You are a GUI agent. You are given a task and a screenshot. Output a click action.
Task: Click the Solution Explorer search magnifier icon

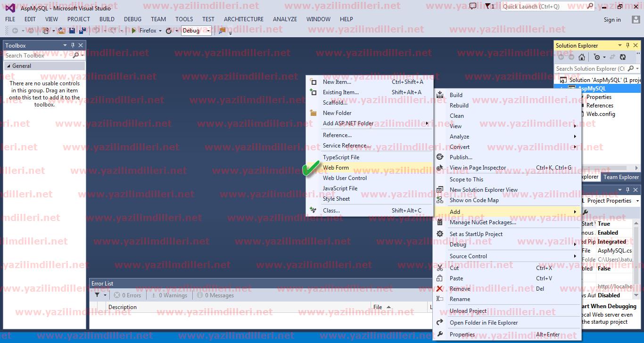click(x=631, y=68)
